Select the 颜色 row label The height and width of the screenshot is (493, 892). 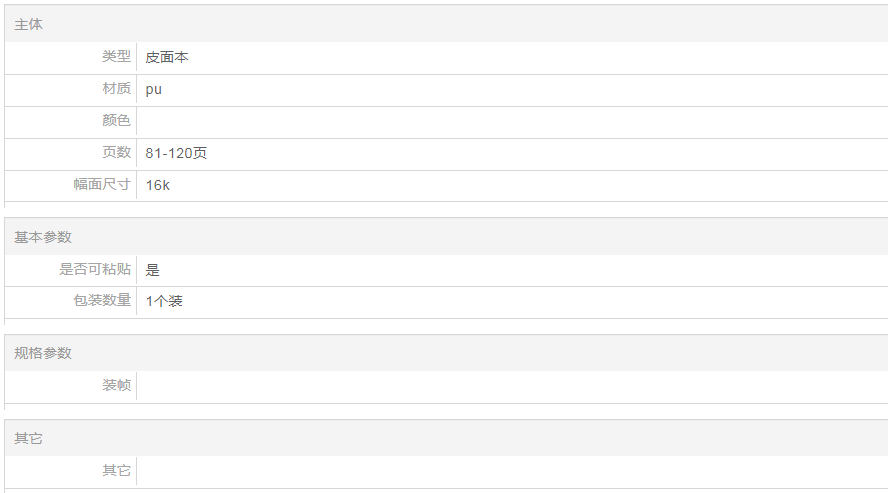(116, 121)
